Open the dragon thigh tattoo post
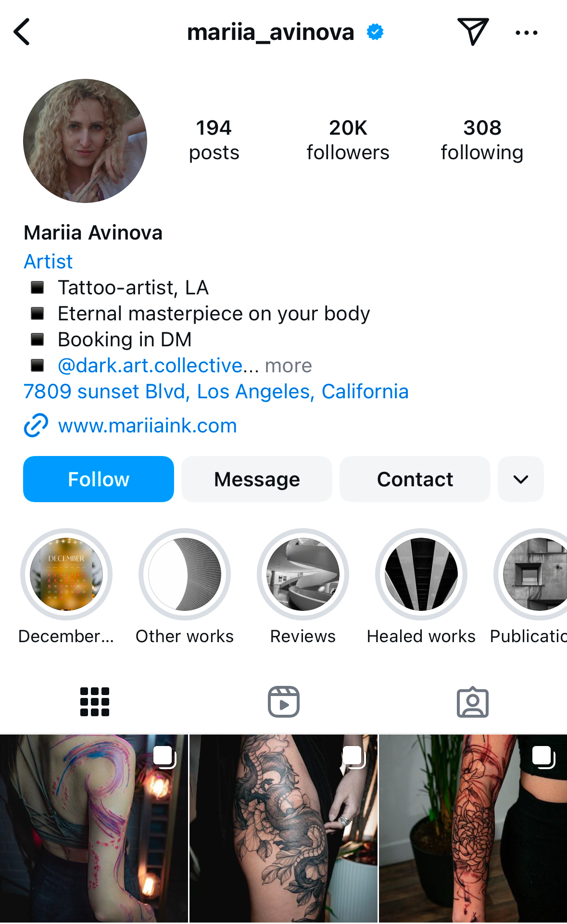The height and width of the screenshot is (924, 567). coord(284,828)
